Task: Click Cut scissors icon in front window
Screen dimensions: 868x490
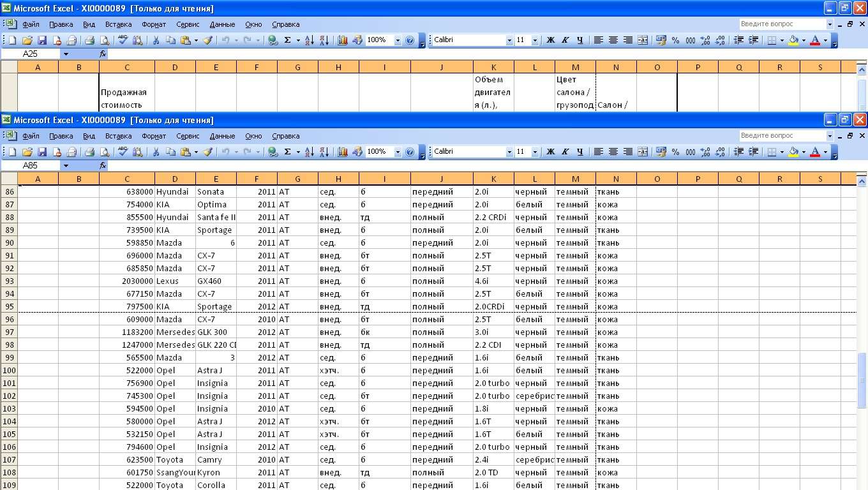Action: tap(156, 152)
